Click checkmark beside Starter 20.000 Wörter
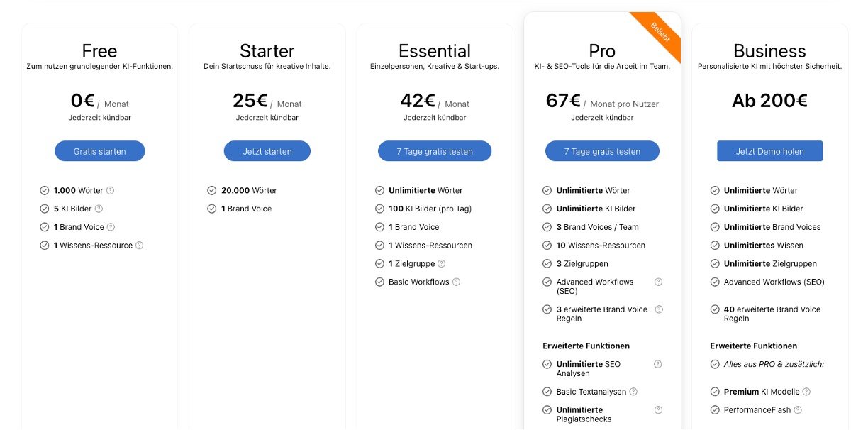The height and width of the screenshot is (430, 868). pyautogui.click(x=211, y=190)
